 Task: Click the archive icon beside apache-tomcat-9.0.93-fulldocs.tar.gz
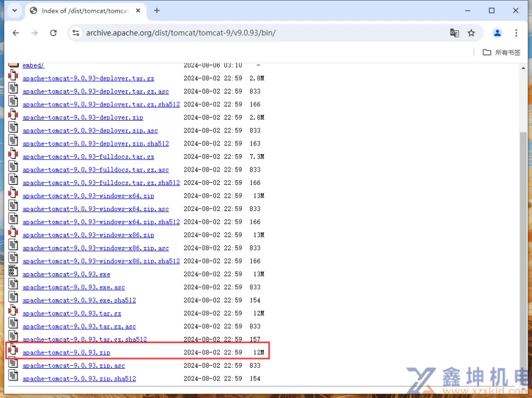(x=13, y=153)
